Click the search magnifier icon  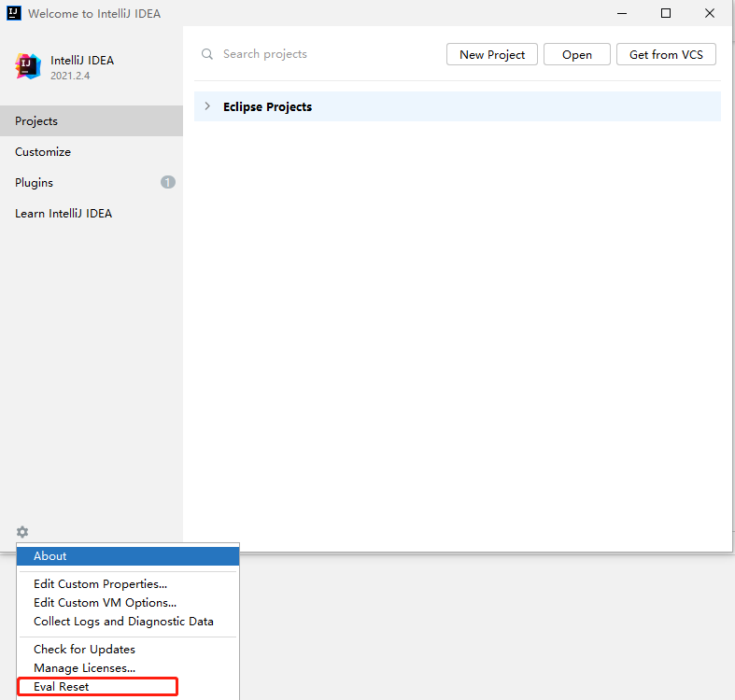coord(207,54)
